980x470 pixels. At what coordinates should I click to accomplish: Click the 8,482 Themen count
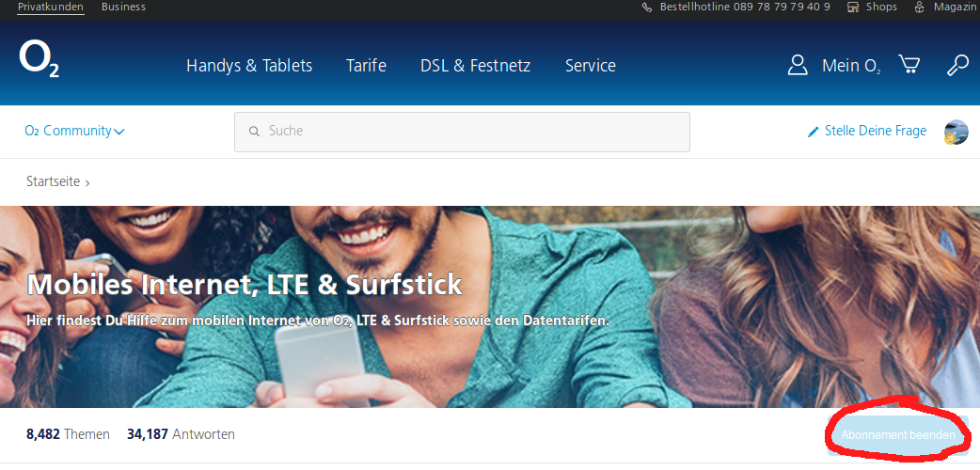point(68,433)
